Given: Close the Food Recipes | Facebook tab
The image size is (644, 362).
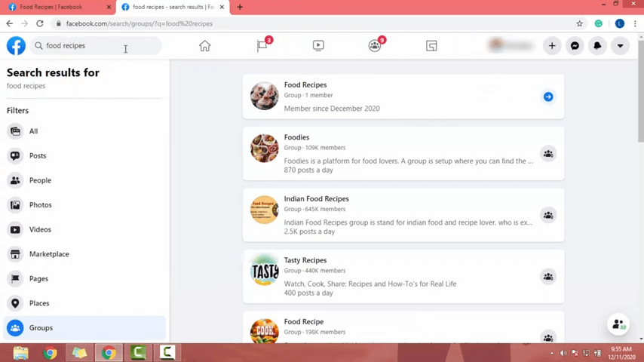Looking at the screenshot, I should pyautogui.click(x=109, y=7).
